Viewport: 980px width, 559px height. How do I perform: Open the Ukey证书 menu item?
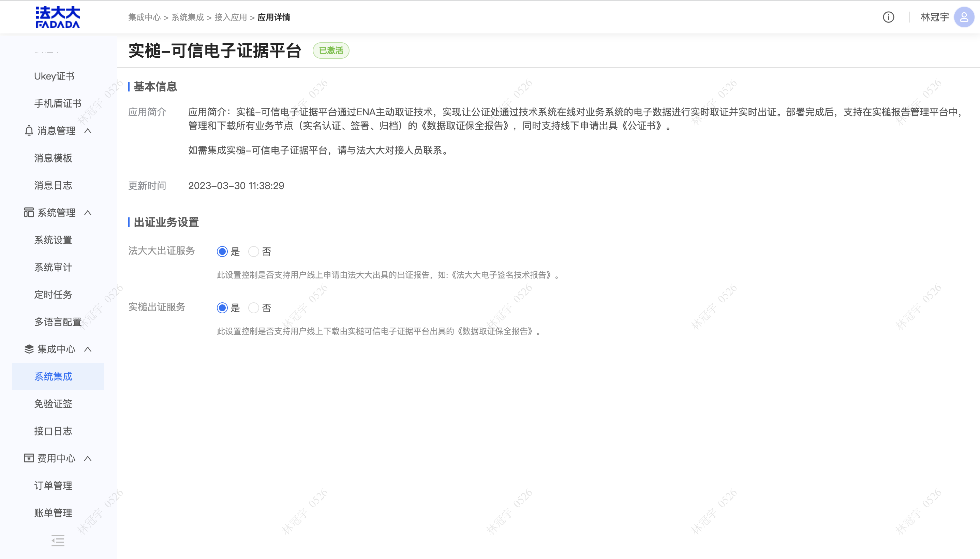point(55,76)
